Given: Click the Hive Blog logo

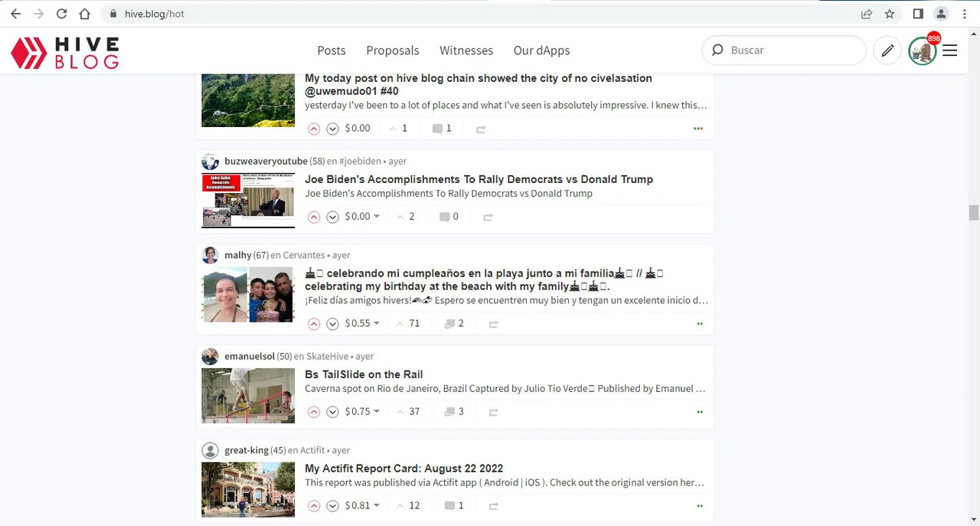Looking at the screenshot, I should [65, 52].
